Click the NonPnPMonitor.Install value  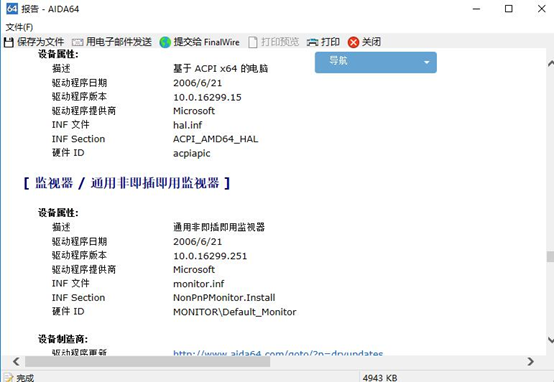coord(224,298)
